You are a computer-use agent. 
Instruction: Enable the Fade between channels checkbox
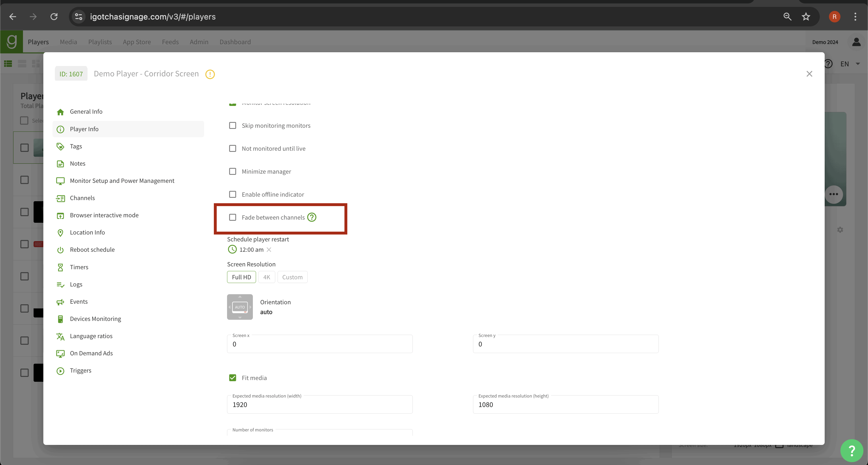232,217
